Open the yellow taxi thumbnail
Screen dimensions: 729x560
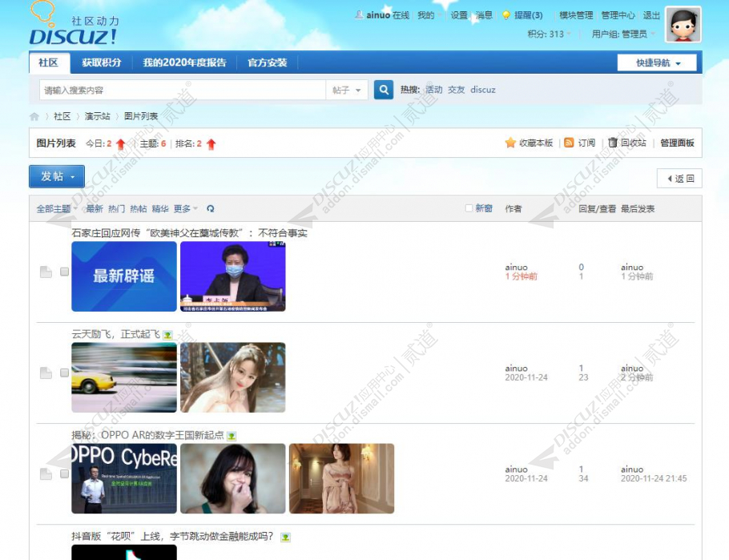pos(124,377)
